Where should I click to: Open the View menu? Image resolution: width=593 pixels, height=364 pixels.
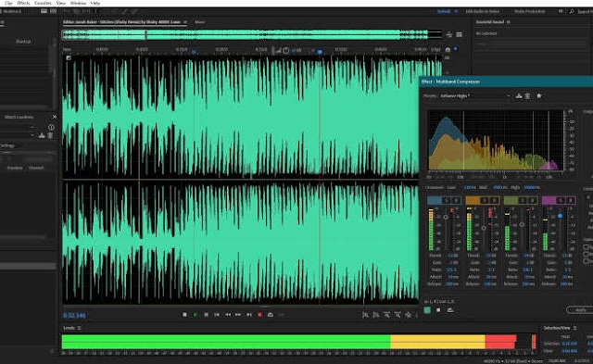pyautogui.click(x=60, y=3)
